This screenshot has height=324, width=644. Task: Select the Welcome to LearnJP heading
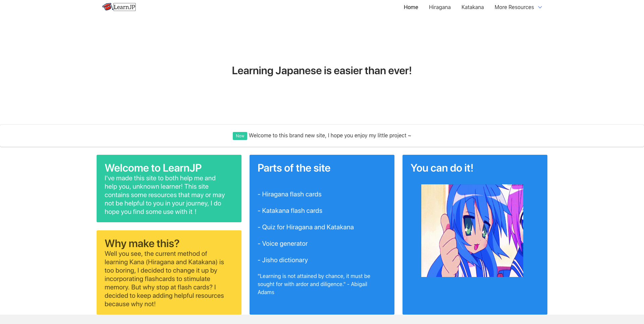click(153, 168)
